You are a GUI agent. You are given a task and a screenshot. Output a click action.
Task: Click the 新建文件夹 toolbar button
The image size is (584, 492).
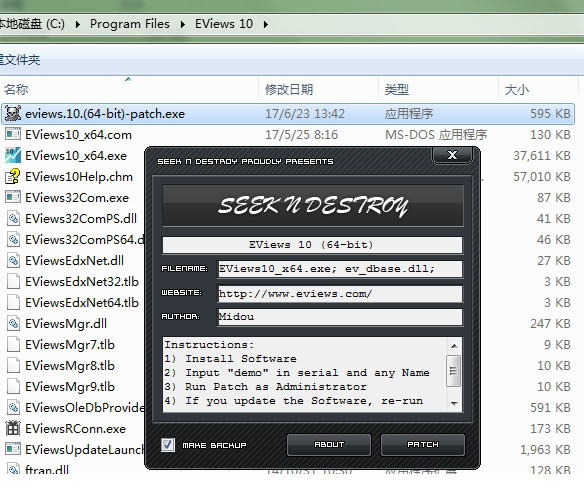(20, 60)
